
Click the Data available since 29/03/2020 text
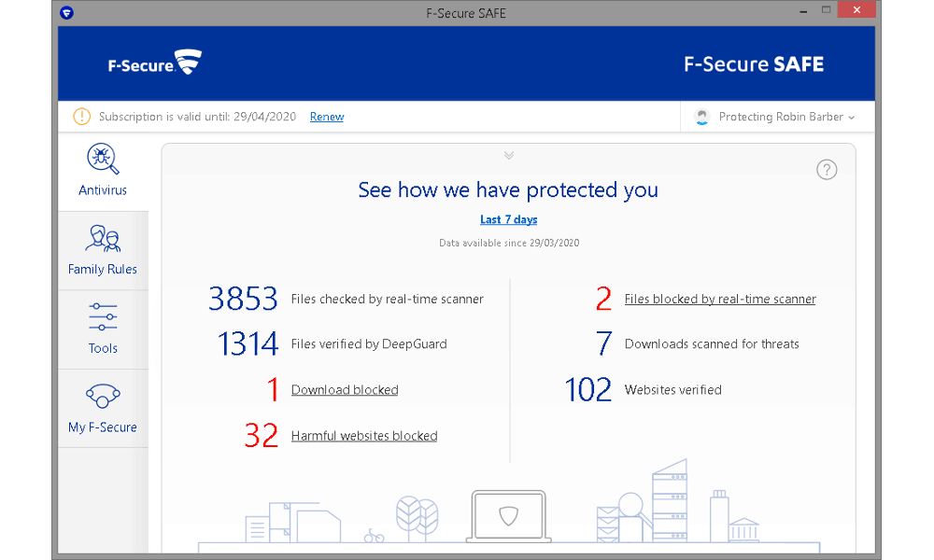coord(509,243)
